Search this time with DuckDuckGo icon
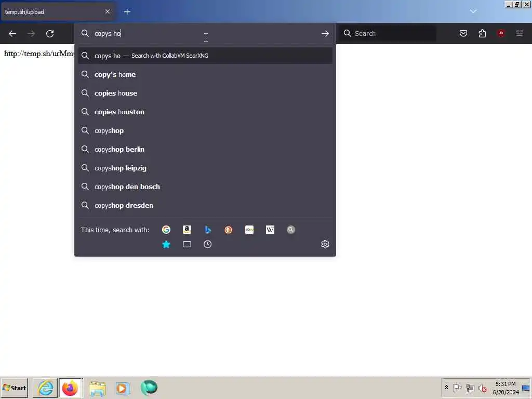Viewport: 532px width, 399px height. [x=229, y=230]
